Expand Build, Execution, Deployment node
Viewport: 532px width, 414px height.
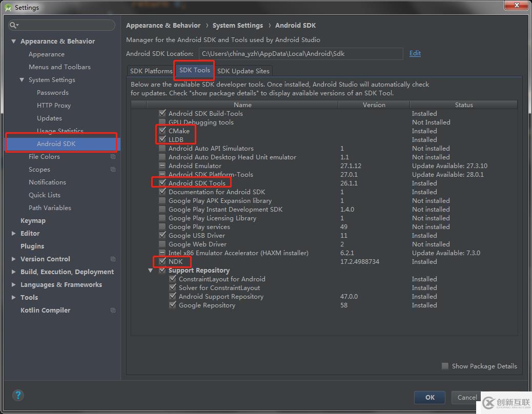pyautogui.click(x=13, y=272)
